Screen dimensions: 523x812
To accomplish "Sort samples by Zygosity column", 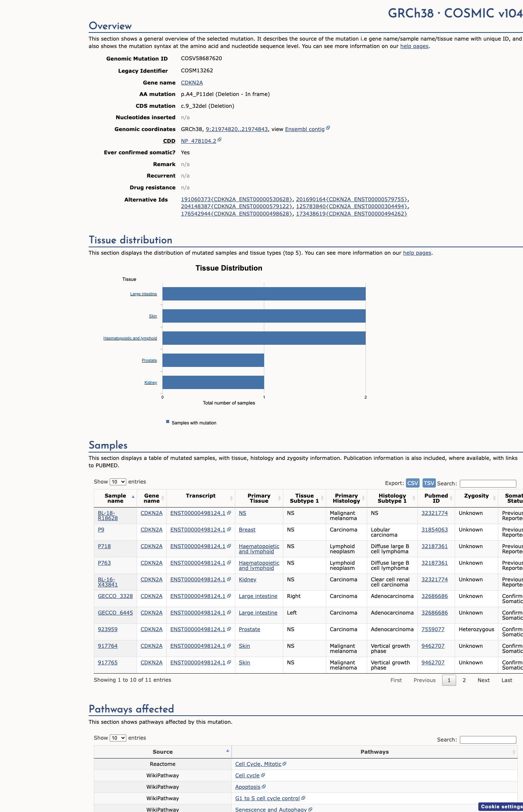I will click(494, 498).
